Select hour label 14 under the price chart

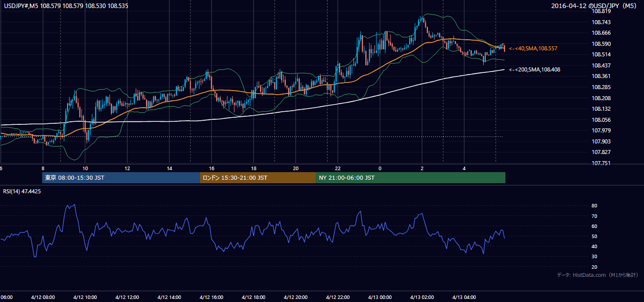click(169, 168)
